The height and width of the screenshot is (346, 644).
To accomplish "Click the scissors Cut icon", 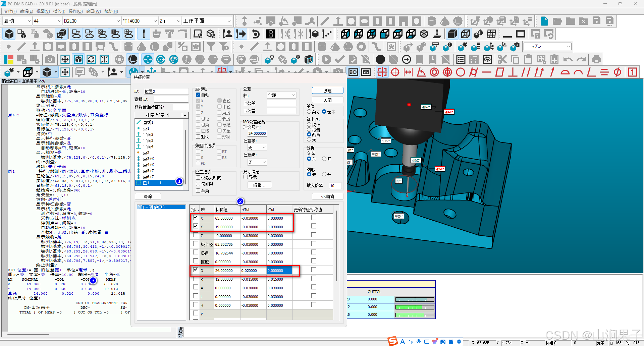I will point(502,60).
